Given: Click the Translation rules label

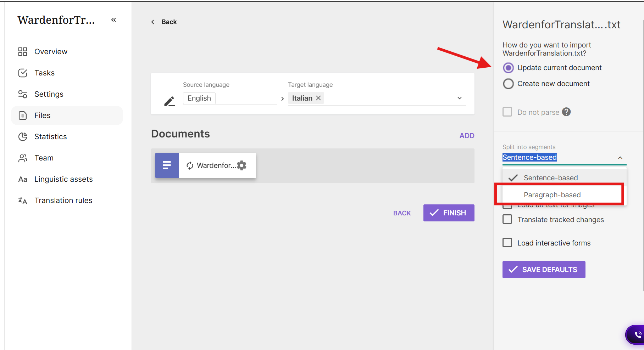Looking at the screenshot, I should tap(63, 201).
